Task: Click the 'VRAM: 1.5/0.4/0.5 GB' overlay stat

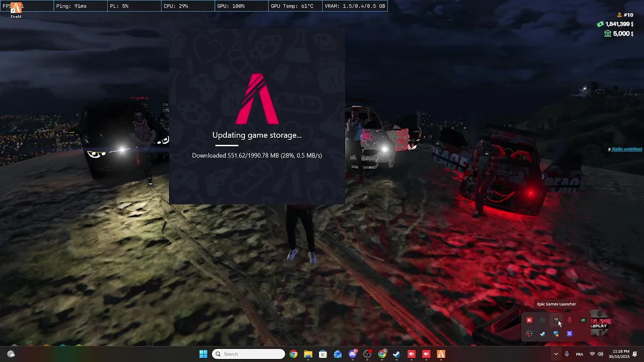Action: (355, 6)
